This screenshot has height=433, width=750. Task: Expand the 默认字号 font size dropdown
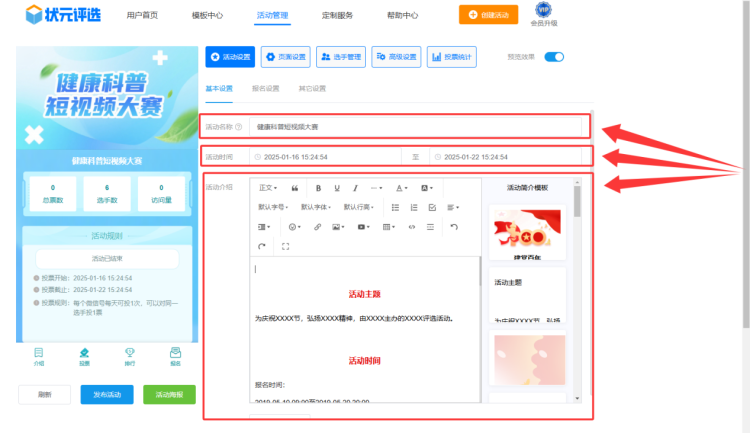tap(273, 207)
